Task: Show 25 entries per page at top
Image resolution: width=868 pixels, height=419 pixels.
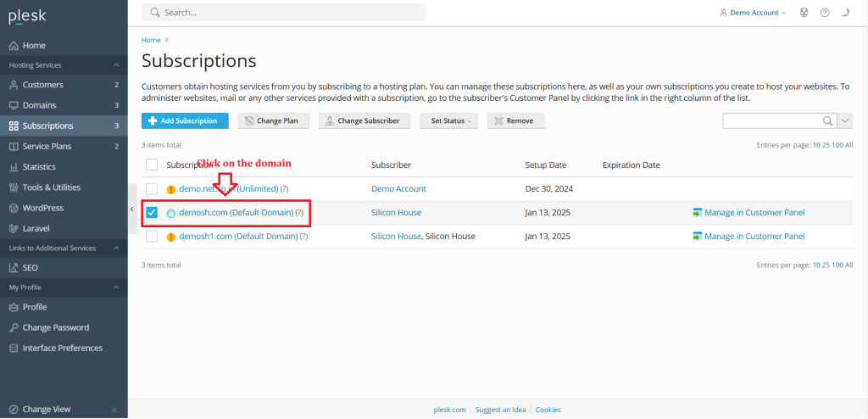Action: [x=826, y=145]
